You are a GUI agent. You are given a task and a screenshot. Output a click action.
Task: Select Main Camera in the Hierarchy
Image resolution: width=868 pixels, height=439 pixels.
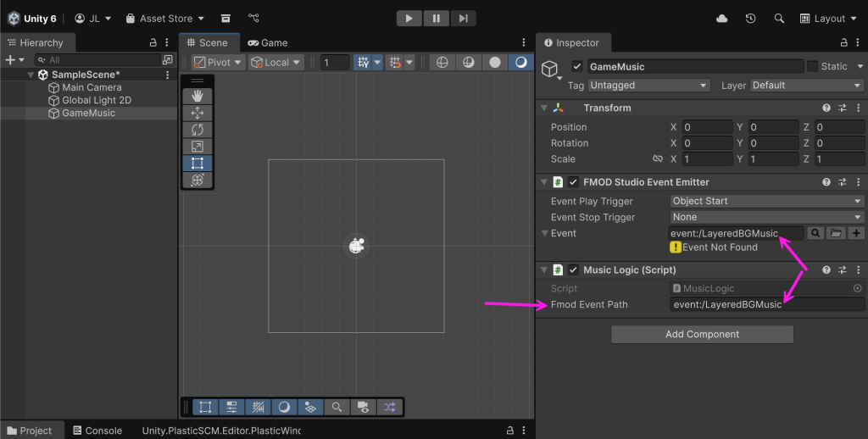coord(92,87)
